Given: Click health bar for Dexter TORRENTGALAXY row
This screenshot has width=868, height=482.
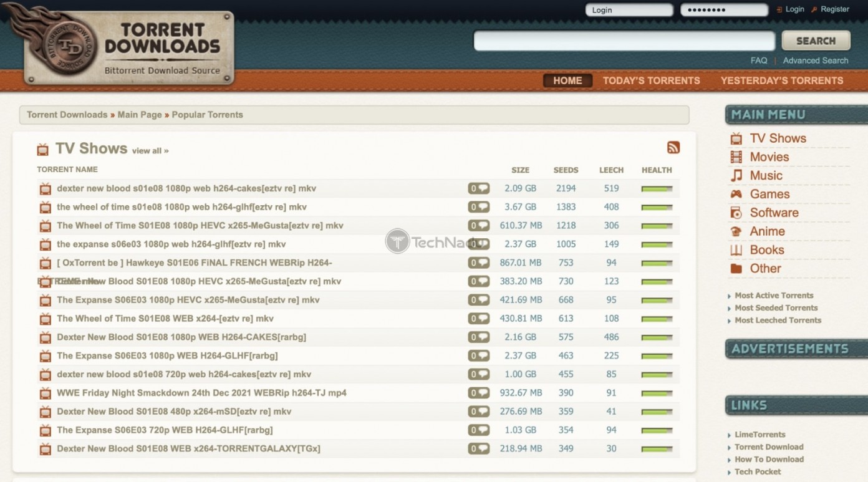Looking at the screenshot, I should tap(657, 448).
